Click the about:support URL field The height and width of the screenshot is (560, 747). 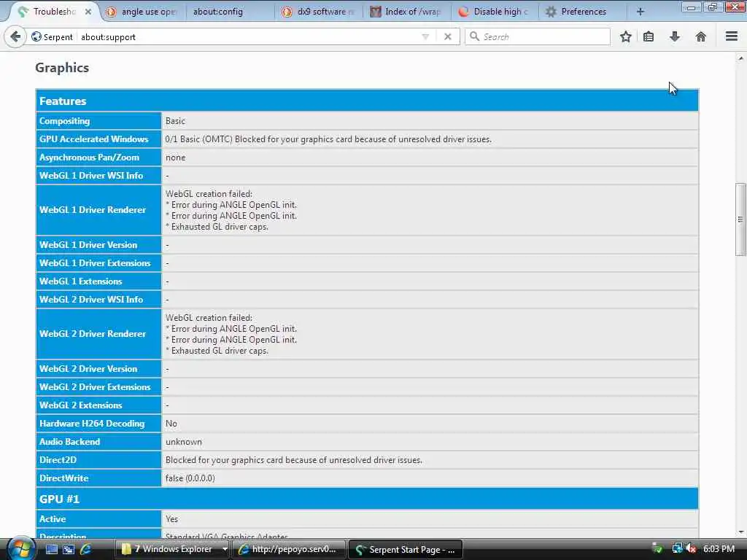(248, 36)
